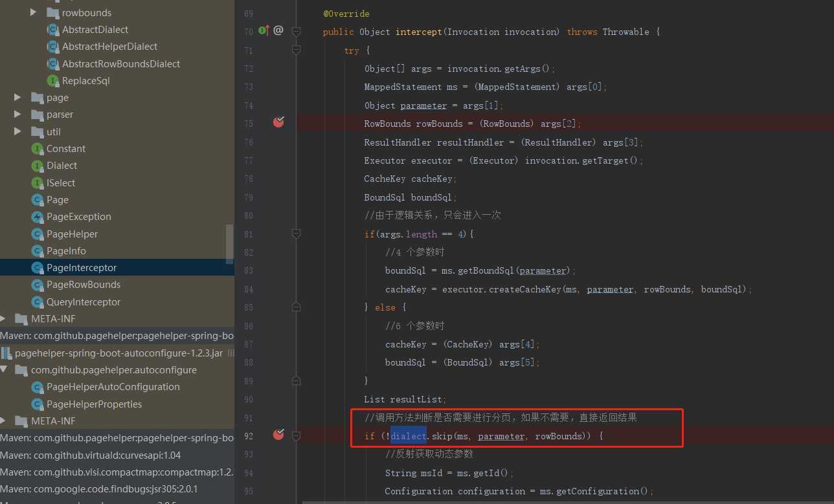Click the Page class icon

(x=37, y=200)
